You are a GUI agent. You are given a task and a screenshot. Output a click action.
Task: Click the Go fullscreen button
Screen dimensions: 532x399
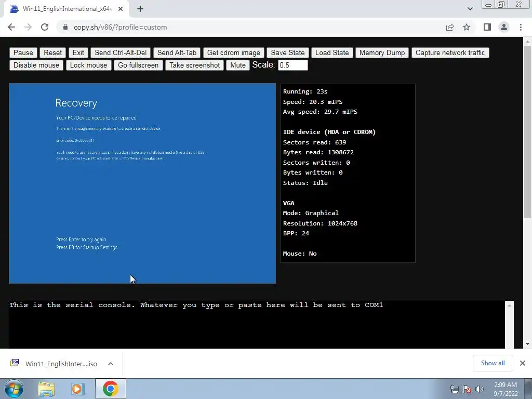click(138, 65)
